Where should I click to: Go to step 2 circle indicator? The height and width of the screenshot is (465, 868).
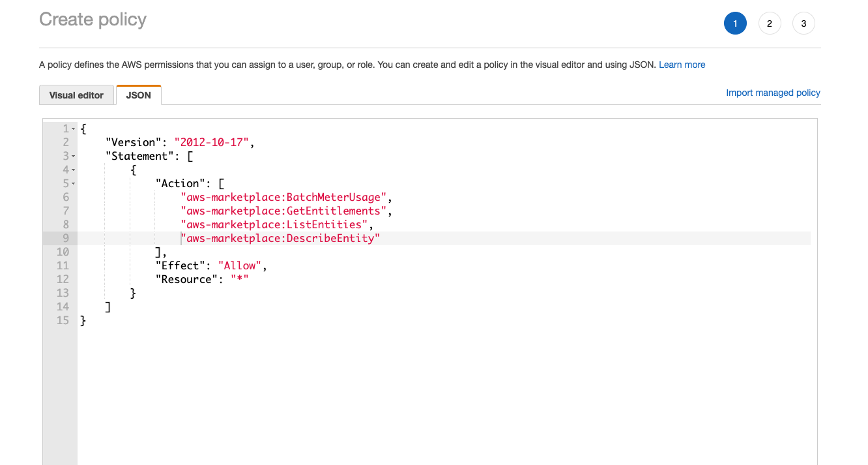click(769, 23)
